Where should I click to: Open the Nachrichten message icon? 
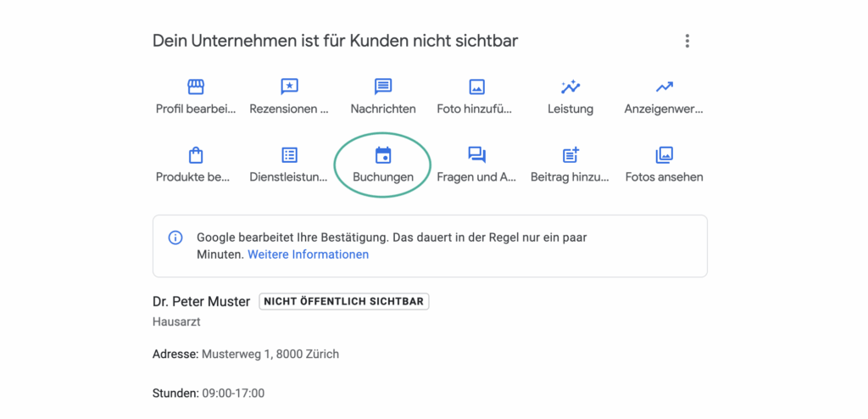click(383, 87)
